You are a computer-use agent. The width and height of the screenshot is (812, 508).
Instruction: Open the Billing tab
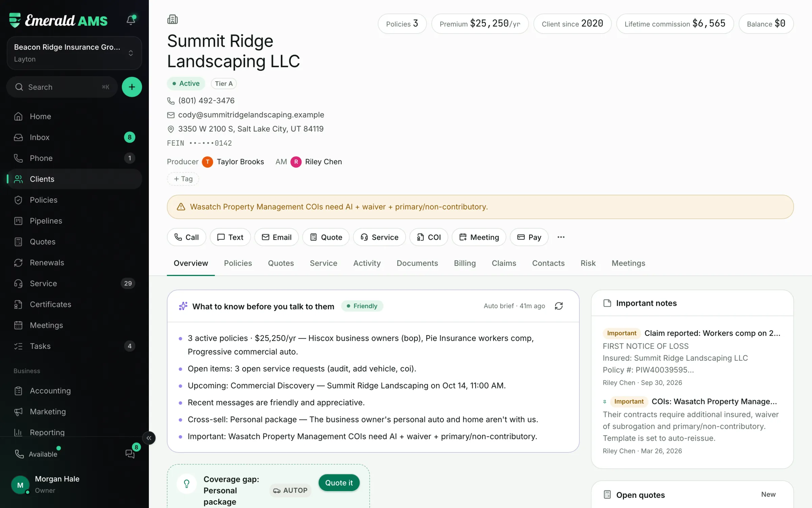(465, 263)
